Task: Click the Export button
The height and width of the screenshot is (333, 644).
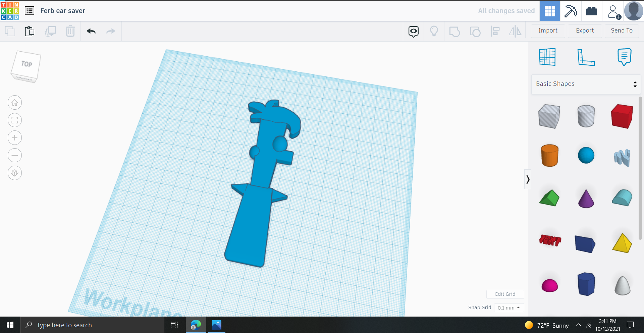Action: 584,31
